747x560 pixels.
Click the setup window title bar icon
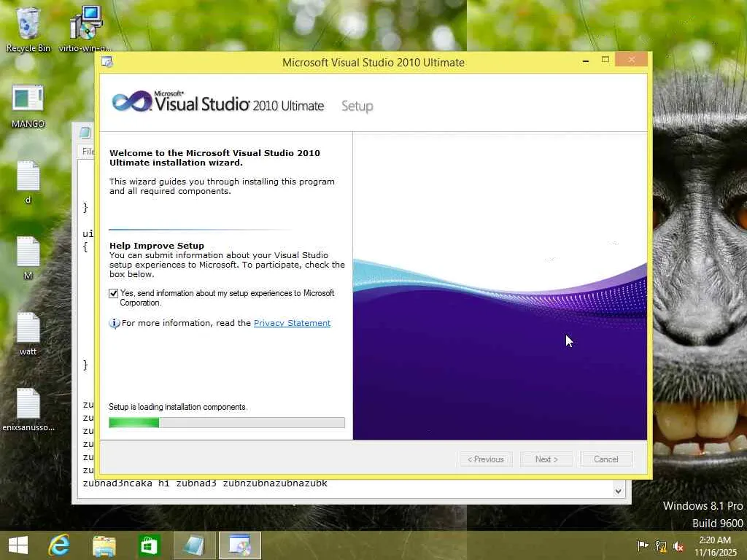(107, 63)
